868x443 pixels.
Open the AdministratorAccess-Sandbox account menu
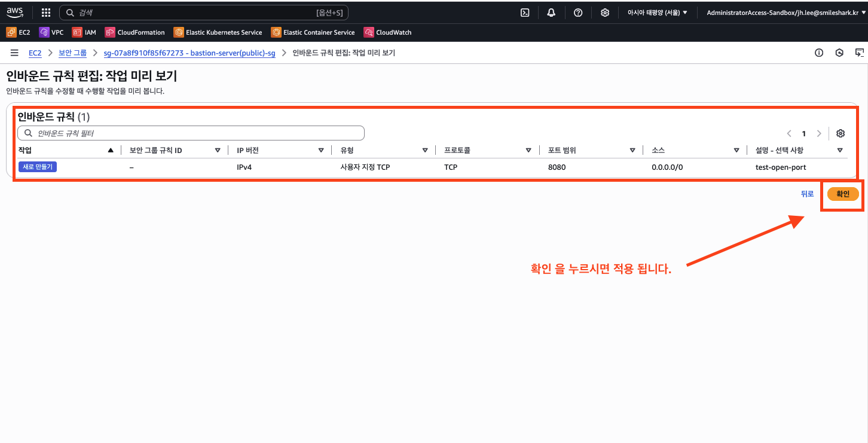(x=786, y=13)
